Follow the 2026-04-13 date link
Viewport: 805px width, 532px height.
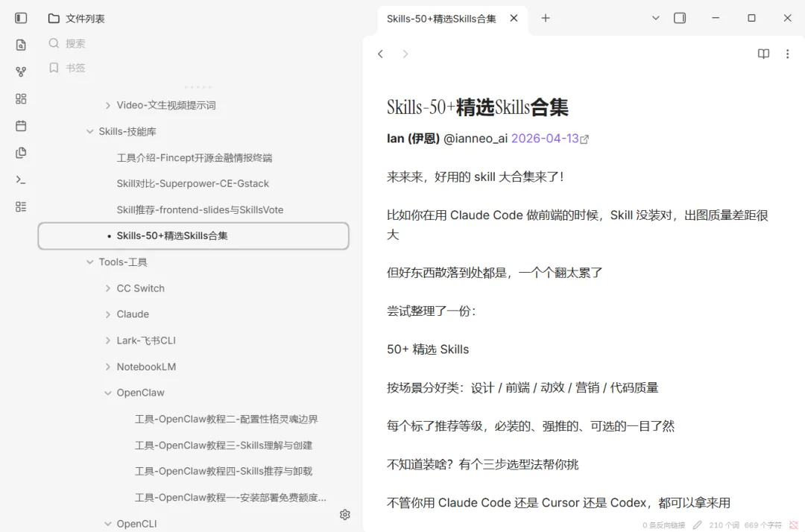[x=545, y=139]
